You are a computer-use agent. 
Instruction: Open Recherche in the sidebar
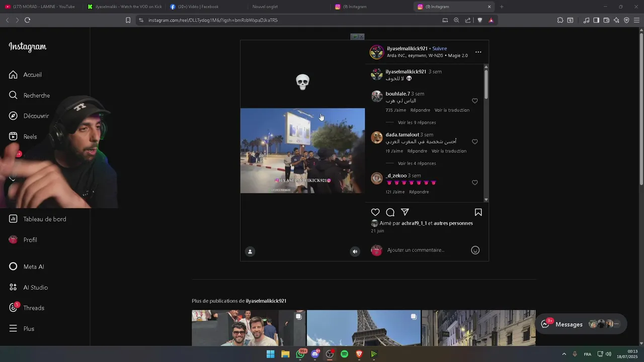[x=29, y=96]
